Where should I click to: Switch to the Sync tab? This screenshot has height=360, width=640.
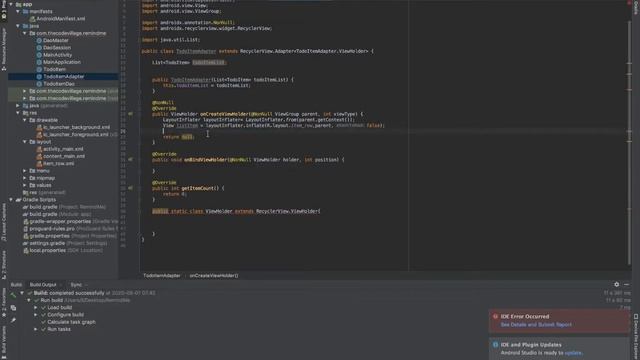(x=76, y=284)
